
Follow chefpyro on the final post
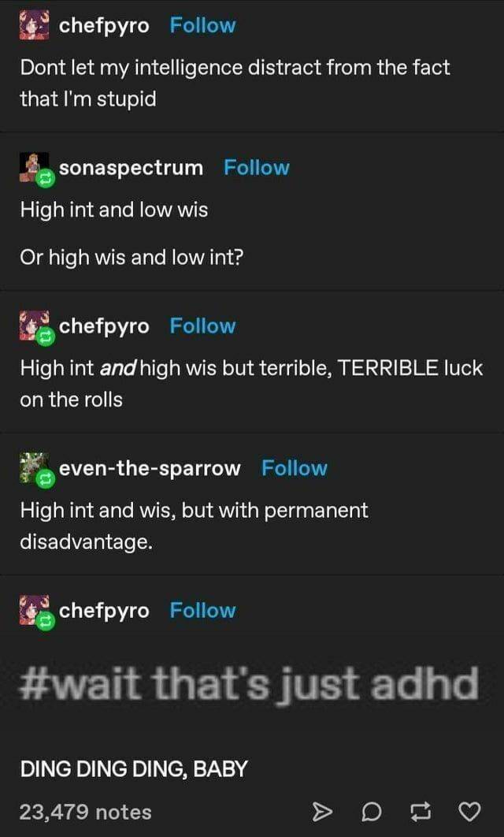point(202,611)
